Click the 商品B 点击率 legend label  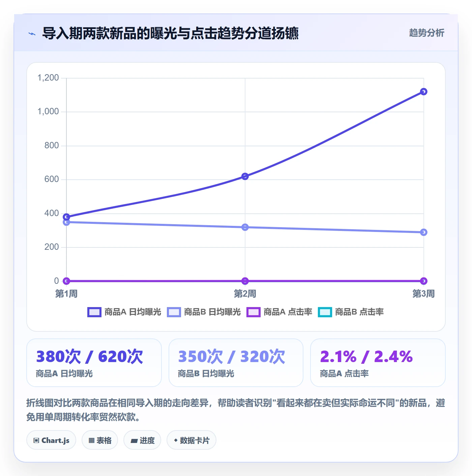[359, 312]
